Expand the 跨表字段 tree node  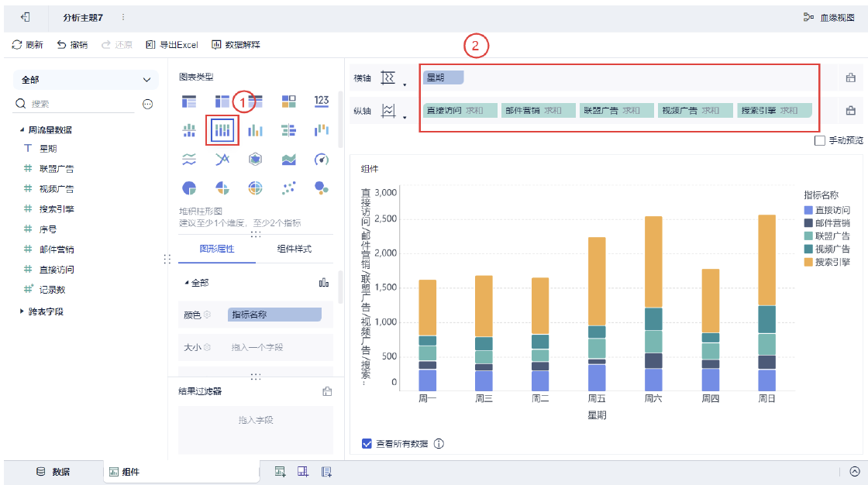22,311
